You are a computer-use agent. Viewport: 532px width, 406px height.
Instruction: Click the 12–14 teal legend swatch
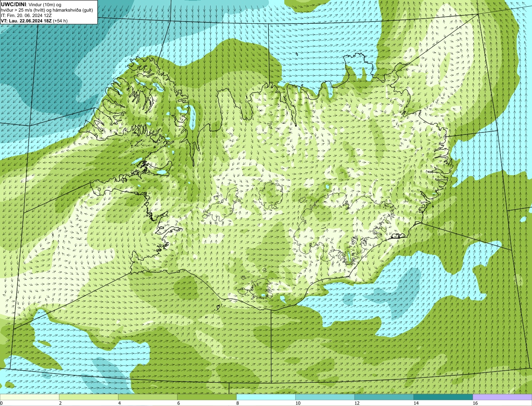[384, 397]
